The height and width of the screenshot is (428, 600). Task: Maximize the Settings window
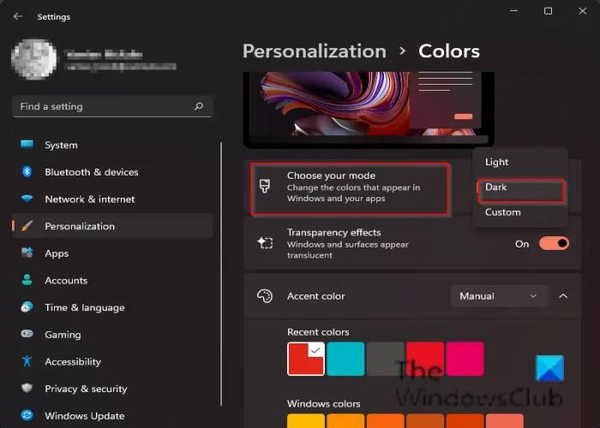coord(548,11)
